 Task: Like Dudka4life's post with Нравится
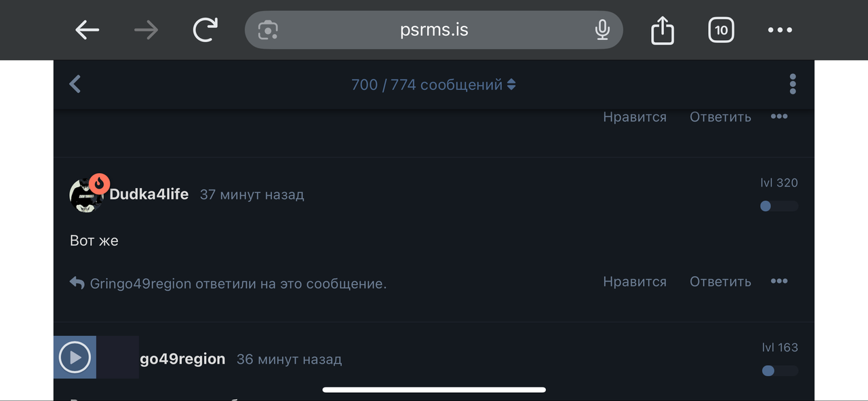635,282
